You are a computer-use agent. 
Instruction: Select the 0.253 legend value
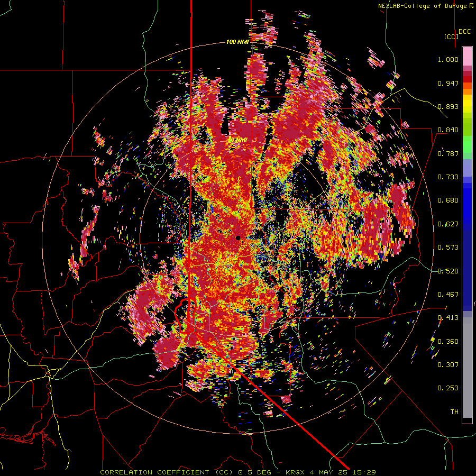click(448, 388)
